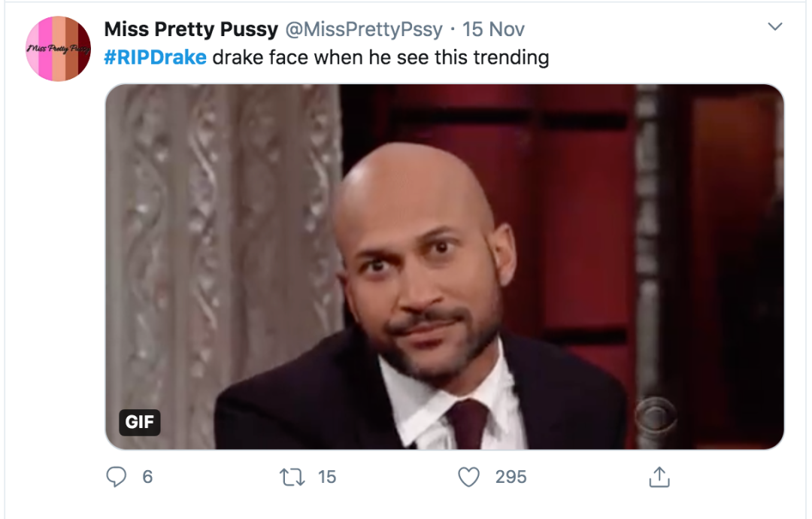Open the #RIPDrake hashtag link
The image size is (812, 519).
[x=155, y=57]
